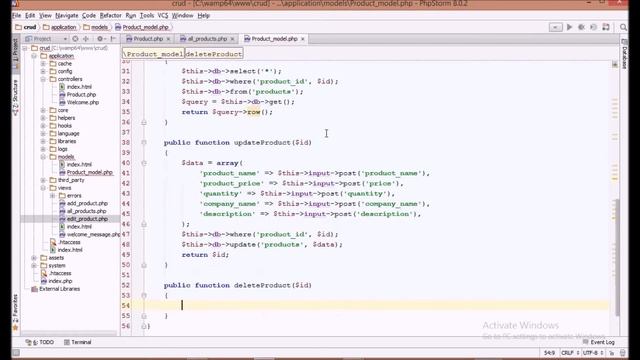The width and height of the screenshot is (640, 360).
Task: Hide the Project panel with the hide icon
Action: [113, 39]
